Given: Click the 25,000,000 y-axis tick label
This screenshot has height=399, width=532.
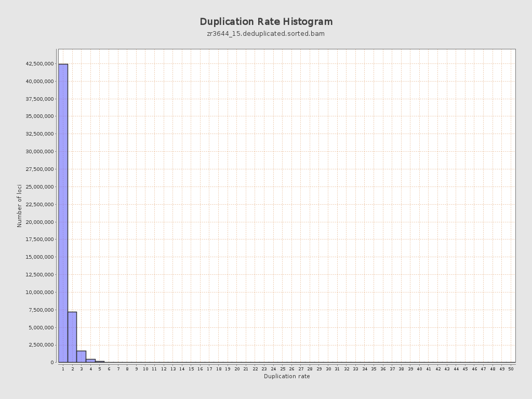Looking at the screenshot, I should tap(39, 187).
